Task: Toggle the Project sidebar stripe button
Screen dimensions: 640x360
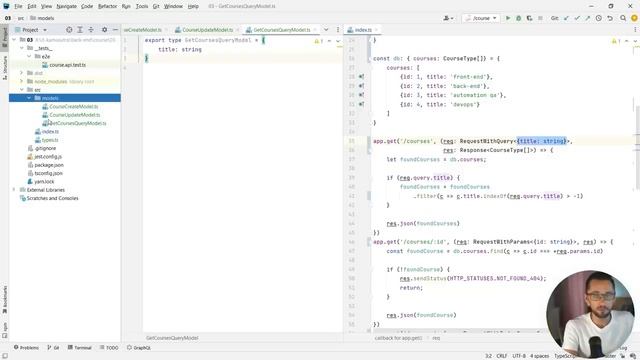Action: (5, 37)
